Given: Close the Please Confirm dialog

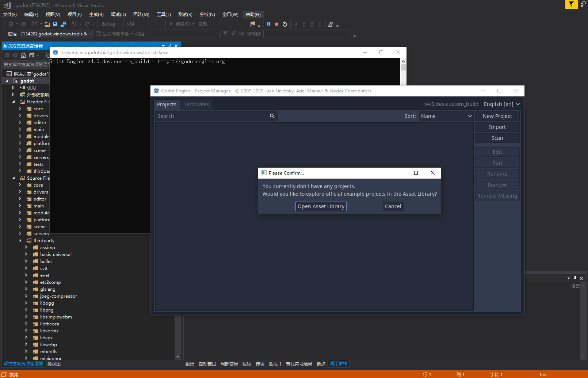Looking at the screenshot, I should [x=433, y=173].
